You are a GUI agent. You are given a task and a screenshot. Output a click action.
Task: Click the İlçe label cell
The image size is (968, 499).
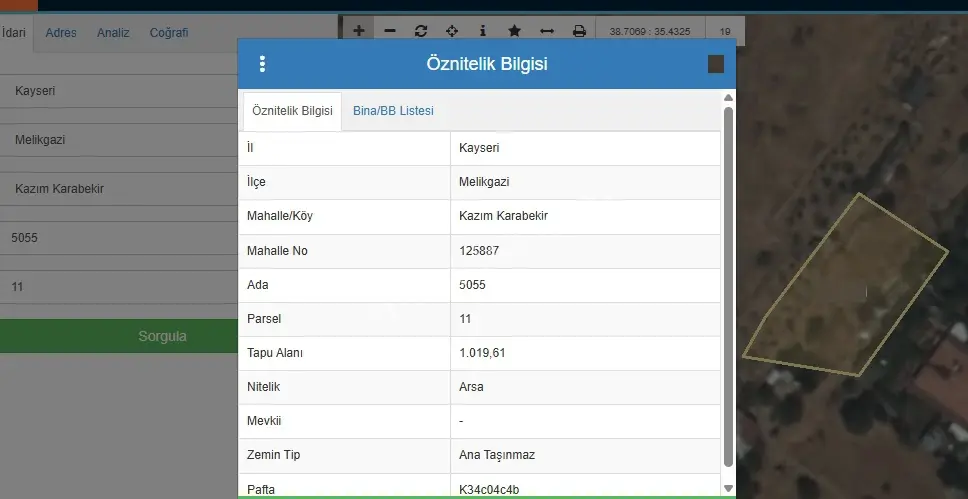coord(344,182)
